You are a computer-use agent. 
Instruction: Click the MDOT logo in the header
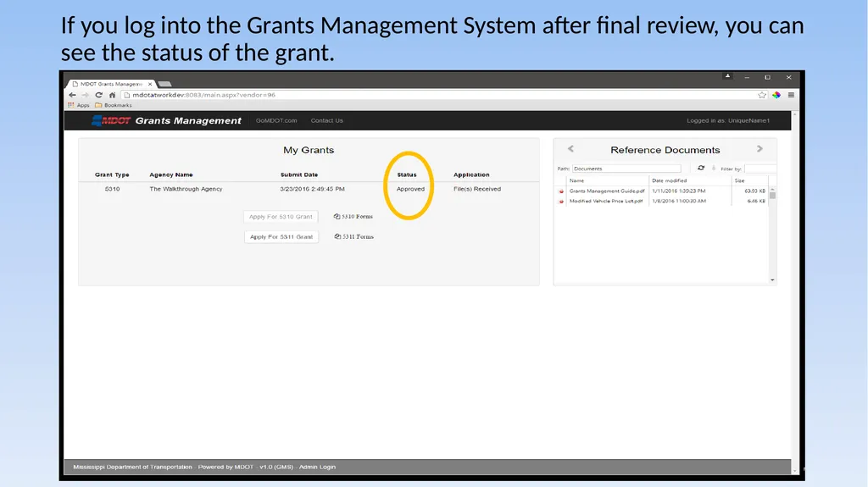tap(111, 120)
